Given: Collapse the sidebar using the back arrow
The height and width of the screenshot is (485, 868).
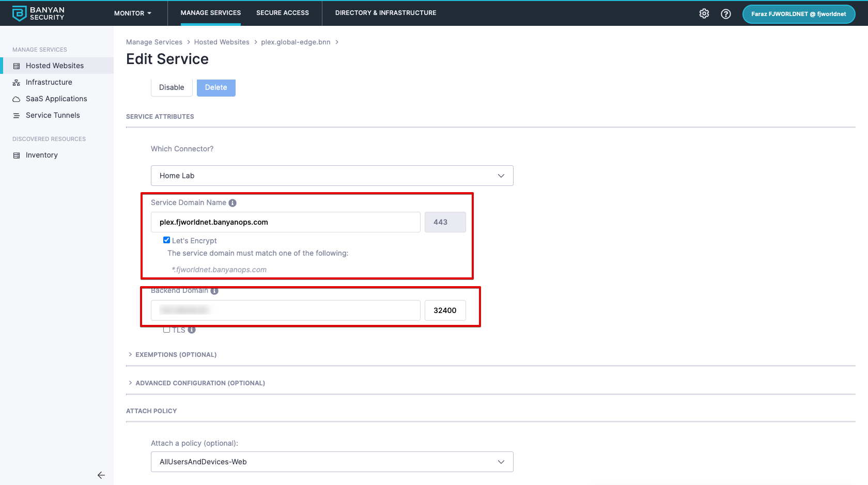Looking at the screenshot, I should click(101, 475).
